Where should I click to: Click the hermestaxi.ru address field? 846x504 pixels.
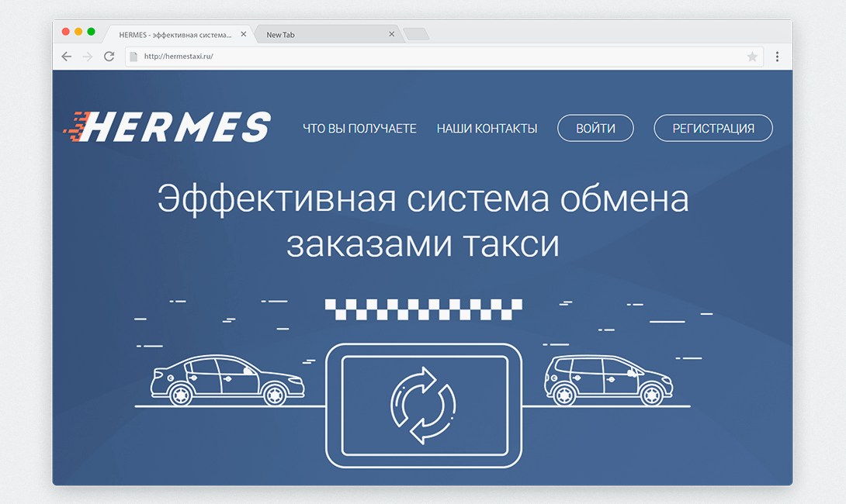[x=443, y=57]
